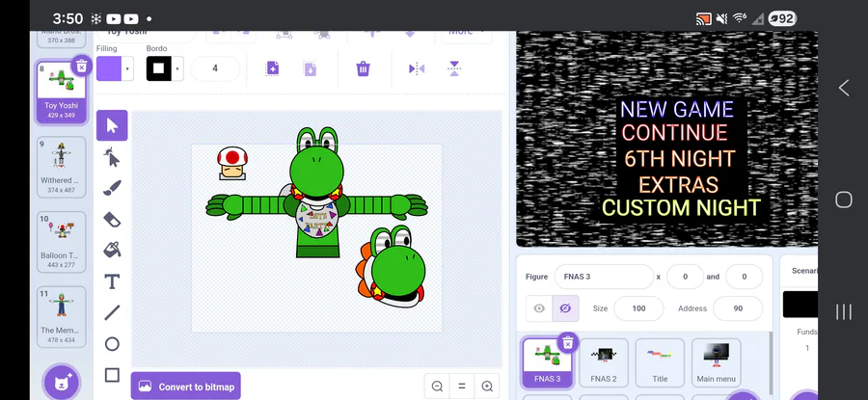Open the Bordo outline color dropdown
868x400 pixels.
(x=177, y=68)
